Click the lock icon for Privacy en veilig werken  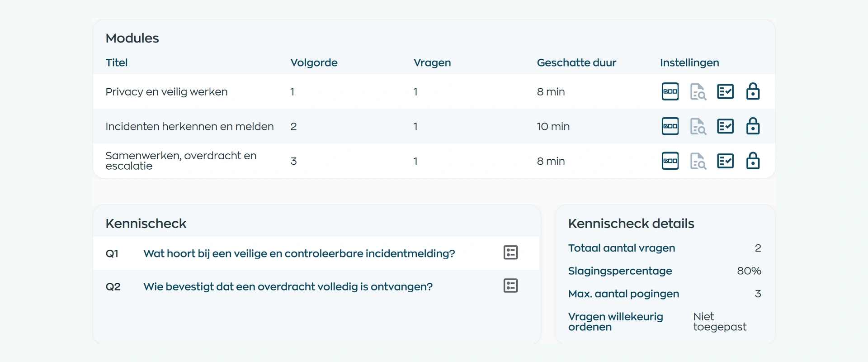pos(753,91)
